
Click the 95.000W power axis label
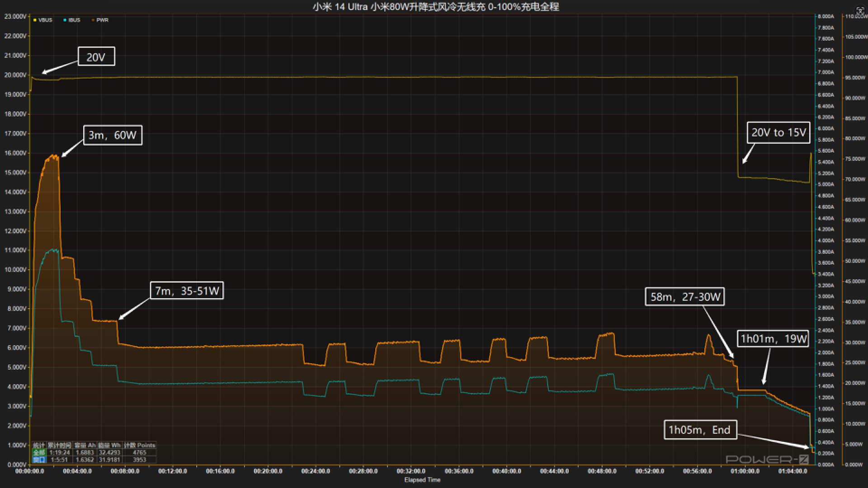coord(856,78)
